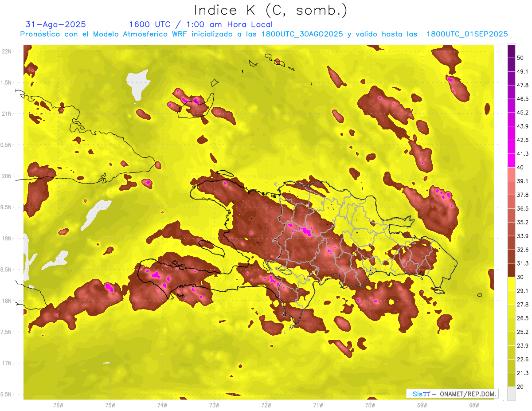Click the 'SisTT - ONAMET/REP.DOM.' label
The height and width of the screenshot is (411, 532).
pyautogui.click(x=452, y=394)
